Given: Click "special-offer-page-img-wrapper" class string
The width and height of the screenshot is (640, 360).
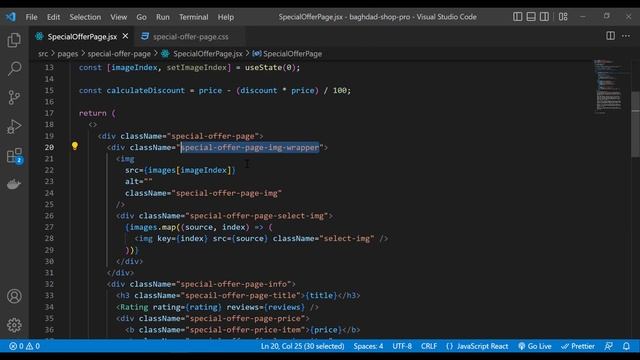Looking at the screenshot, I should tap(250, 147).
